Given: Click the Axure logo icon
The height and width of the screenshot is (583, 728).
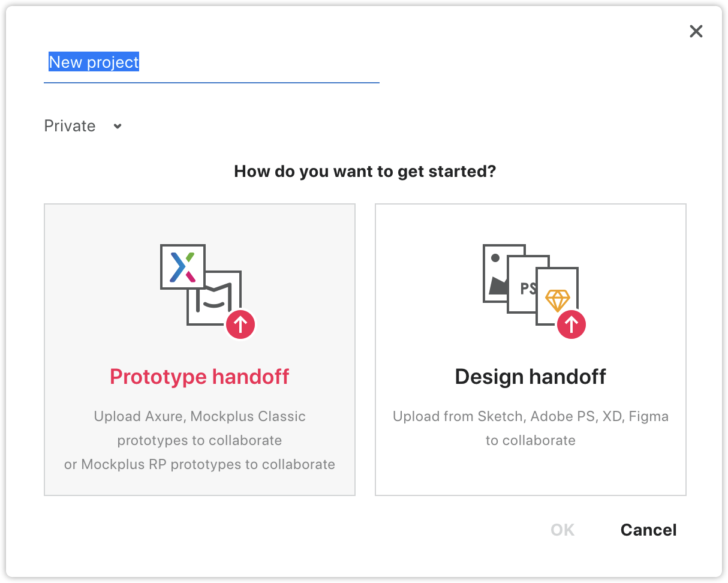Looking at the screenshot, I should coord(183,267).
